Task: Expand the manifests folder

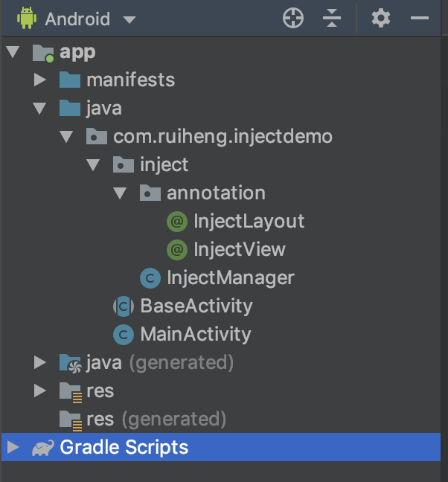Action: tap(40, 80)
